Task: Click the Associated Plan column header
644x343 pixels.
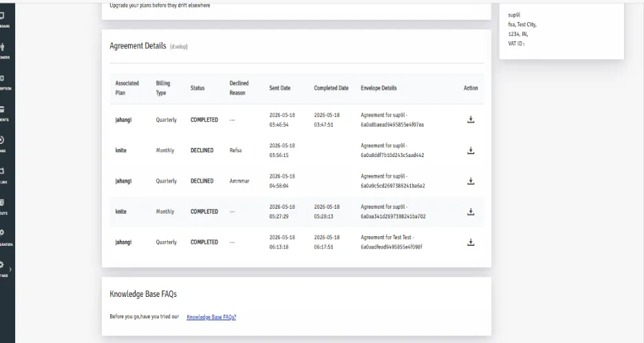Action: pyautogui.click(x=127, y=88)
